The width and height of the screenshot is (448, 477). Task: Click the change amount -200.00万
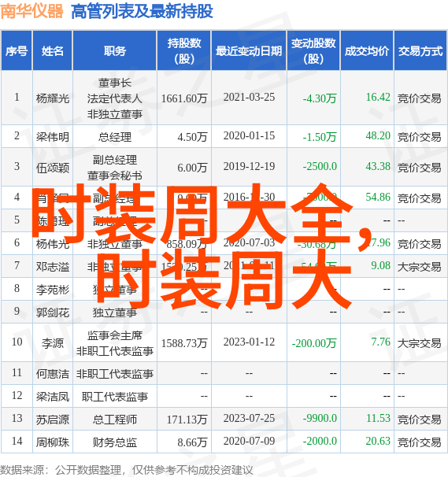coord(314,343)
